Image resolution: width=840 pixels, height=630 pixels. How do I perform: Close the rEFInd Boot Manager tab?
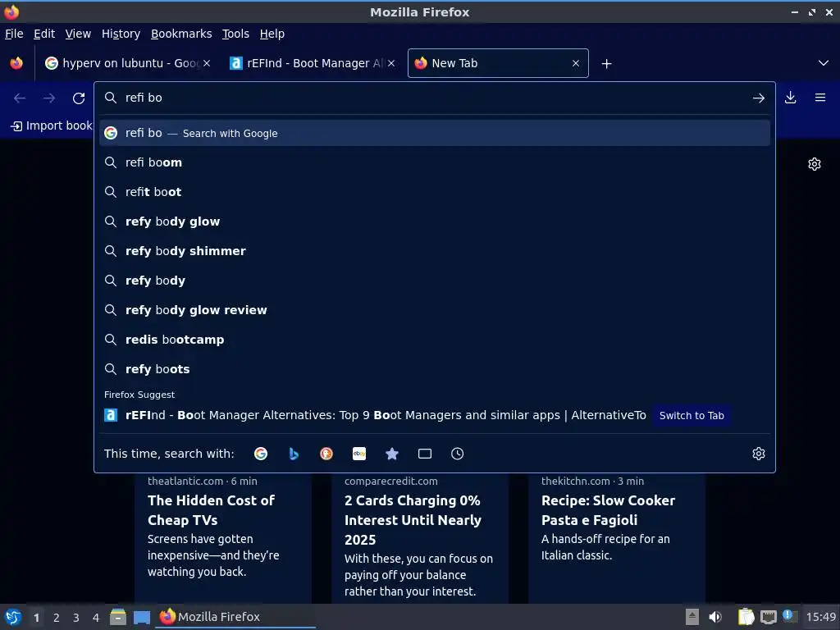coord(391,63)
